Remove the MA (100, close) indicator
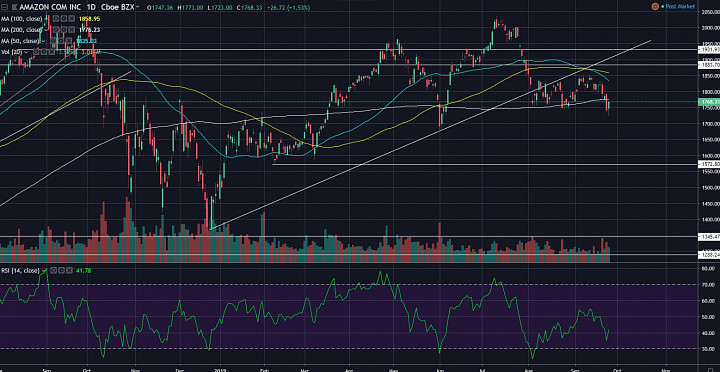This screenshot has height=372, width=720. pyautogui.click(x=71, y=18)
